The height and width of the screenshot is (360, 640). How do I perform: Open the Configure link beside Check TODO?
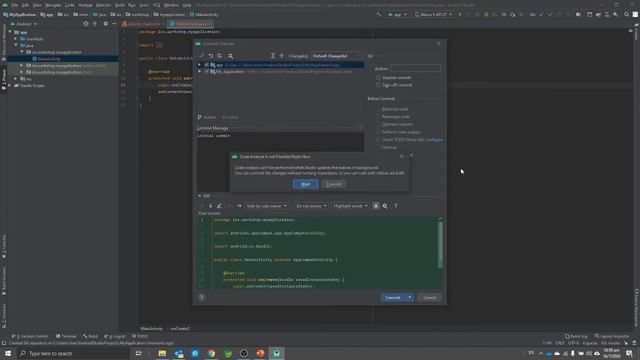click(434, 140)
